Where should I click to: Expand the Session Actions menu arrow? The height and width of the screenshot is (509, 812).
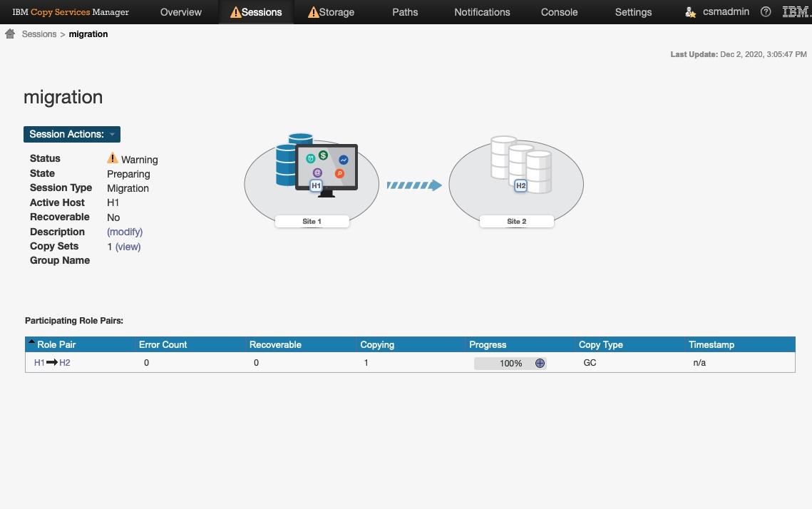coord(112,134)
